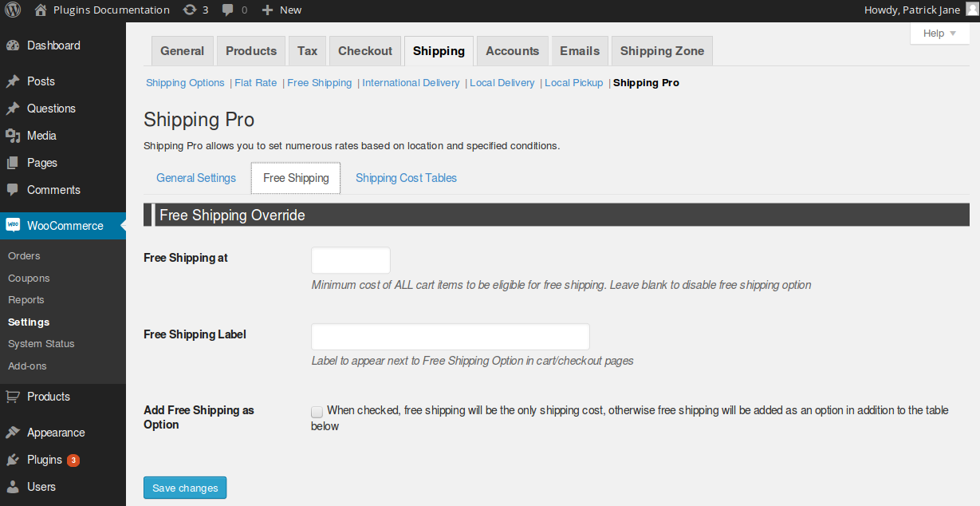980x506 pixels.
Task: Click the user avatar beside Howdy, Patrick Jane
Action: coord(970,10)
